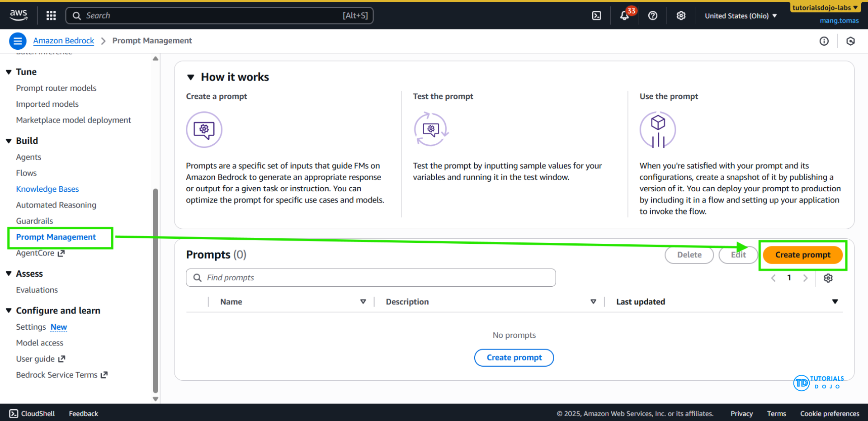868x421 pixels.
Task: Select Guardrails in the sidebar
Action: click(34, 221)
